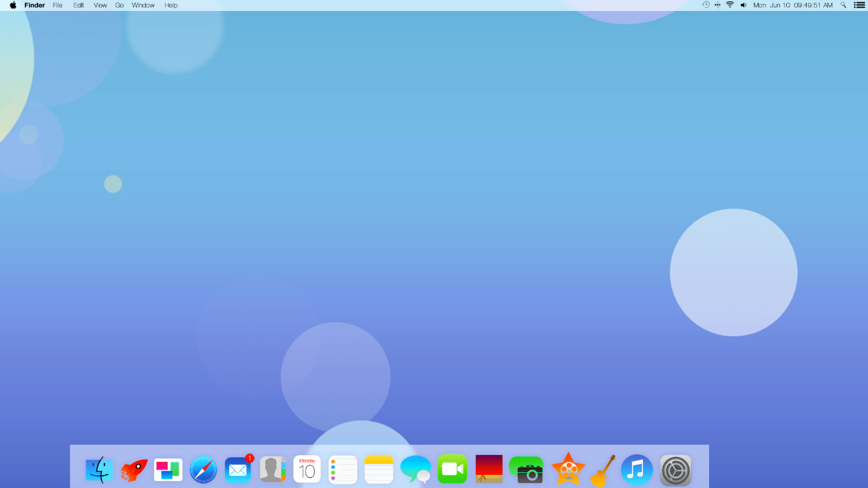Open System Preferences gear icon
This screenshot has width=868, height=488.
(675, 471)
